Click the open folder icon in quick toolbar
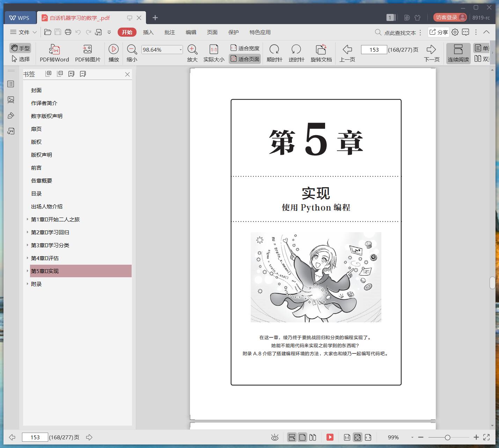 click(x=48, y=32)
